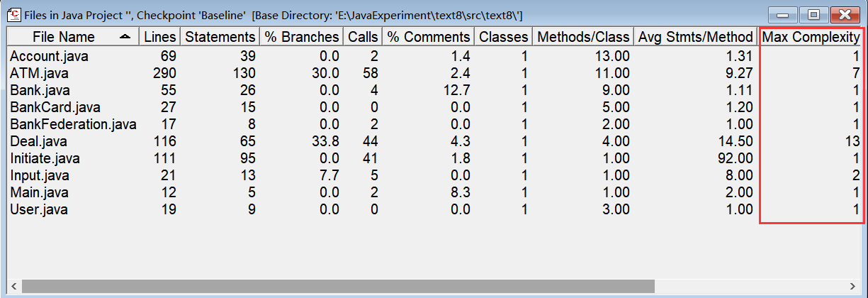Click the Statements column header
The height and width of the screenshot is (298, 868).
point(220,37)
